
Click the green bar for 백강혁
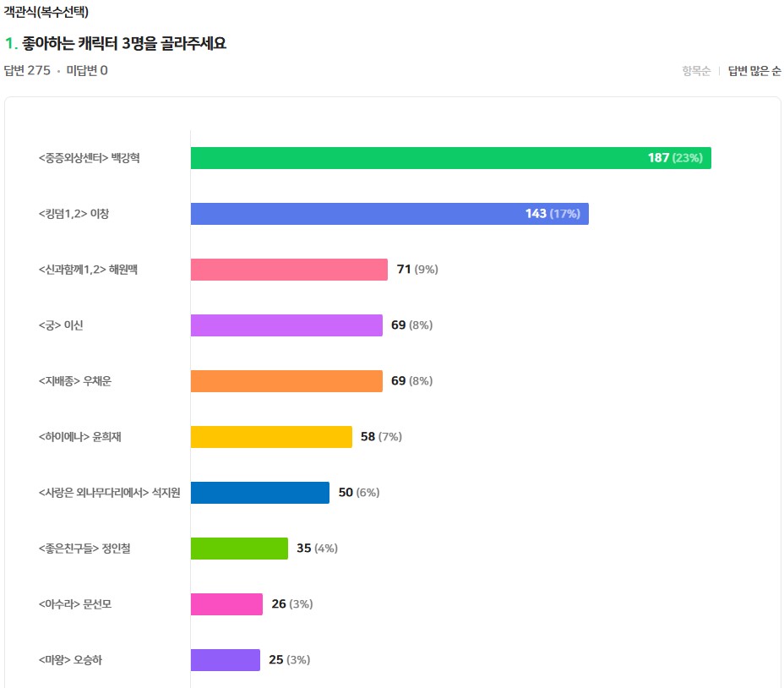(450, 158)
